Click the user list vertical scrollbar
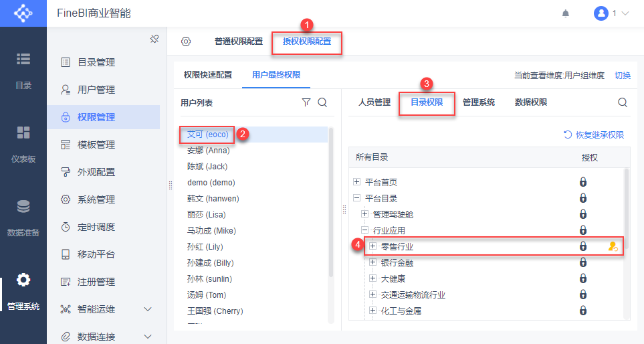644x344 pixels. click(x=331, y=201)
